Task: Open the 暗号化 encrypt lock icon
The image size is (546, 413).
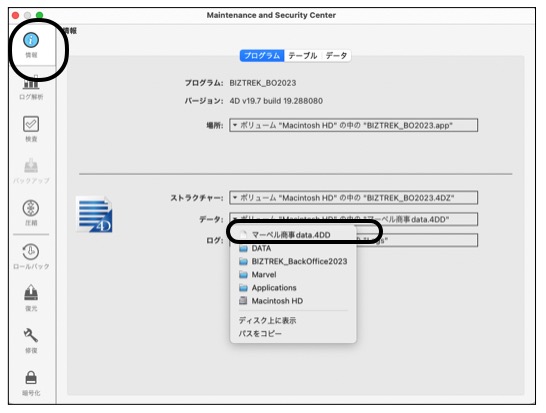Action: (31, 383)
